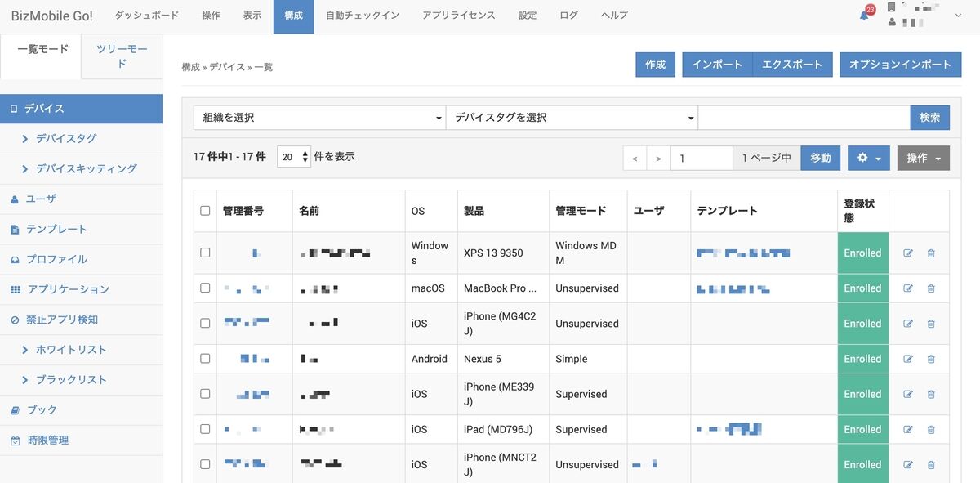Open the 組織を選択 dropdown
The height and width of the screenshot is (483, 980).
coord(319,118)
